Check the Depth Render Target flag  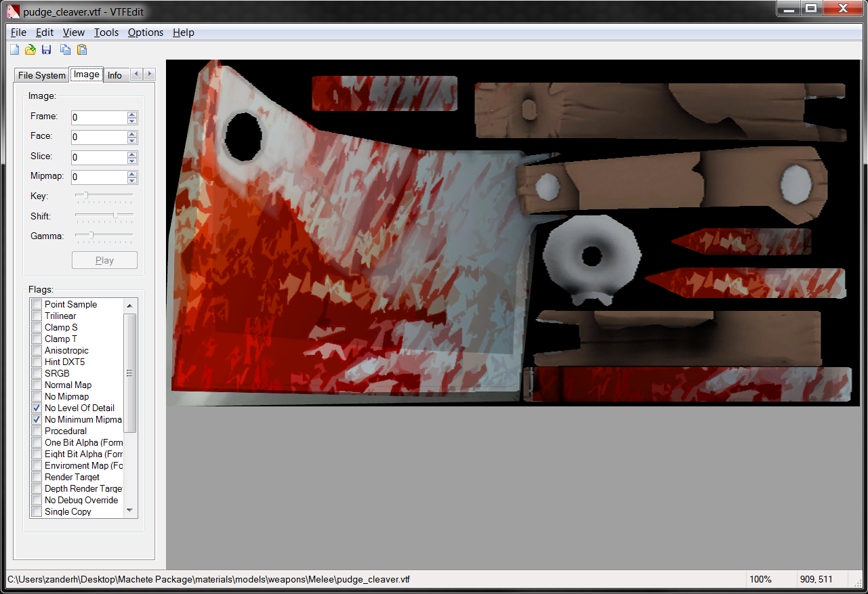click(x=37, y=489)
